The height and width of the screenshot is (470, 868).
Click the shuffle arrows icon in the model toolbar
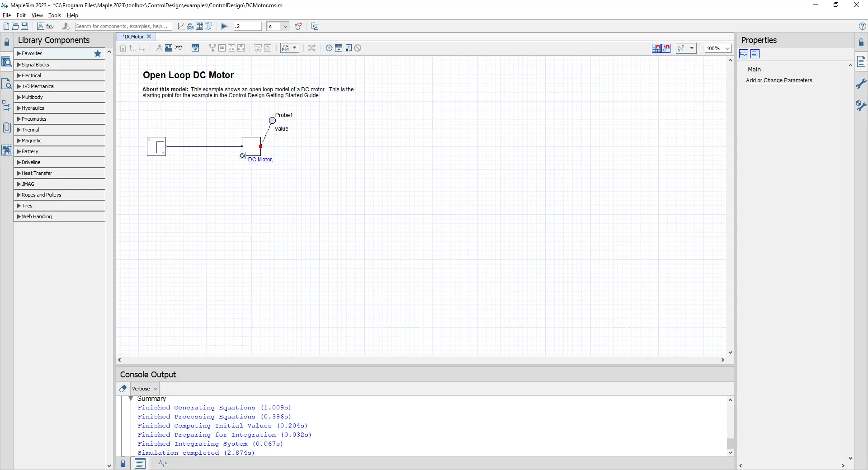click(312, 48)
